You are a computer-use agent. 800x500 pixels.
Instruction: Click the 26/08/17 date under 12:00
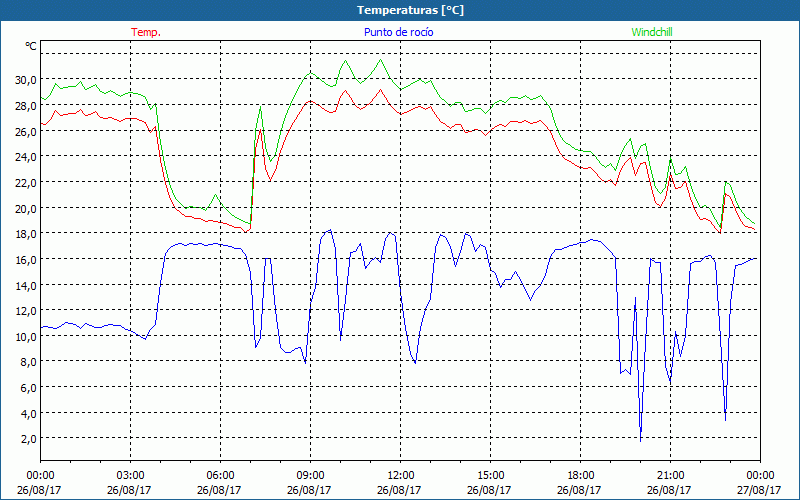[x=399, y=490]
